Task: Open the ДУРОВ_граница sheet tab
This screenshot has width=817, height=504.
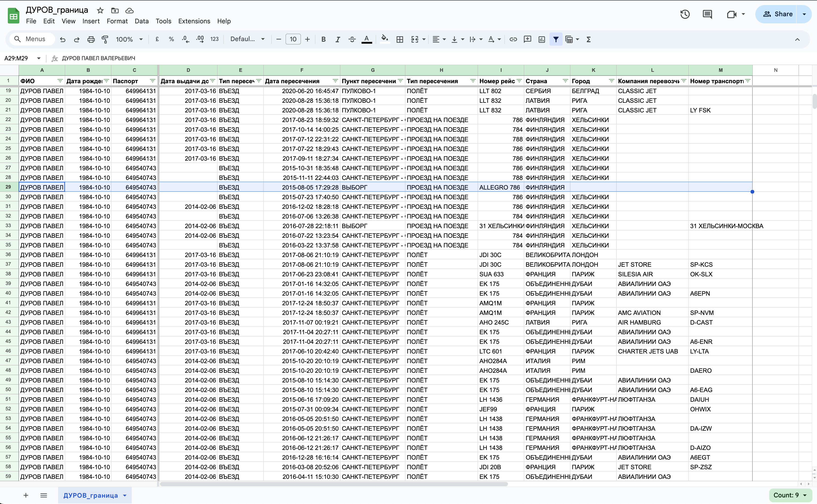Action: [x=90, y=495]
